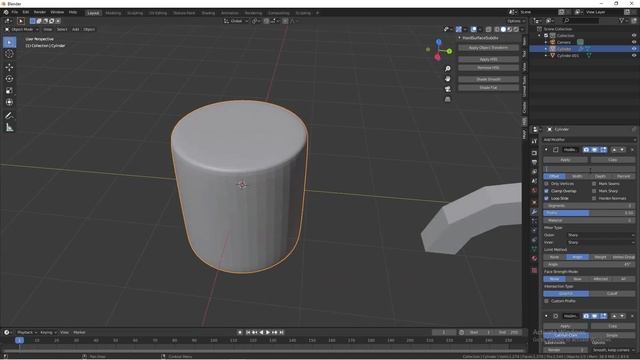Hide Cylinder.001 with its eye icon
640x360 pixels.
click(634, 56)
